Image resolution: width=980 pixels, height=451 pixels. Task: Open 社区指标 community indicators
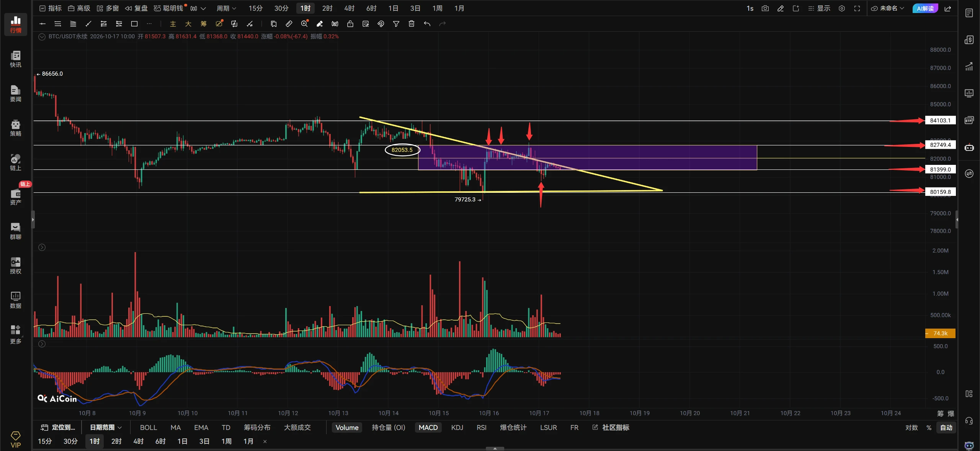tap(611, 427)
